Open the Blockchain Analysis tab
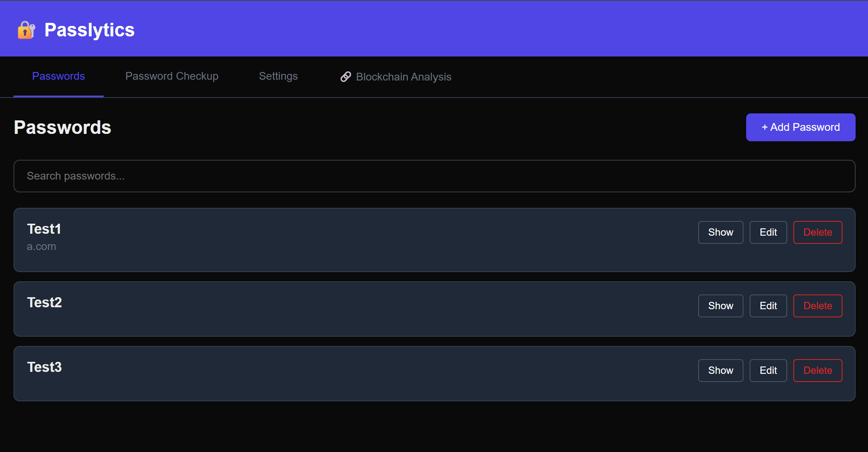 403,77
